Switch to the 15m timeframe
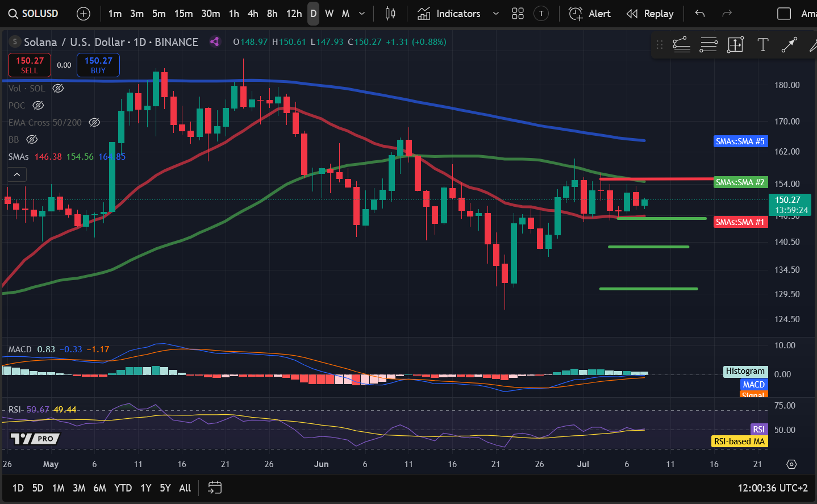 pos(184,14)
